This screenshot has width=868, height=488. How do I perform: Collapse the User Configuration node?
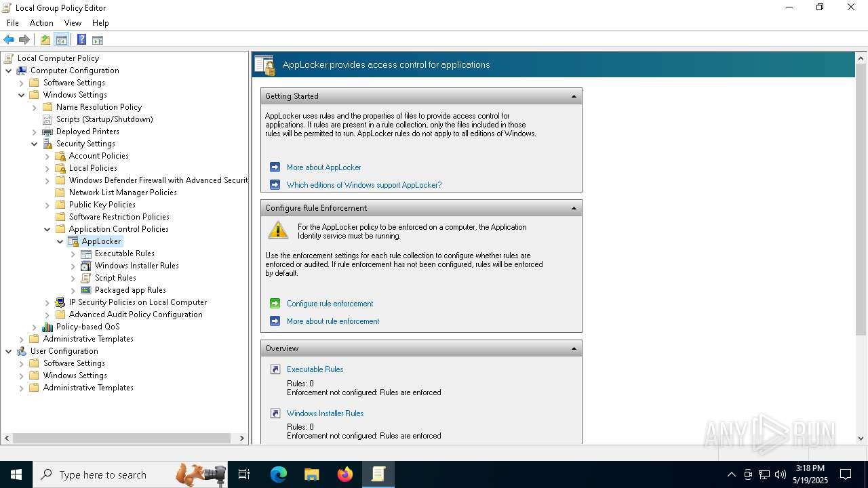(x=9, y=351)
